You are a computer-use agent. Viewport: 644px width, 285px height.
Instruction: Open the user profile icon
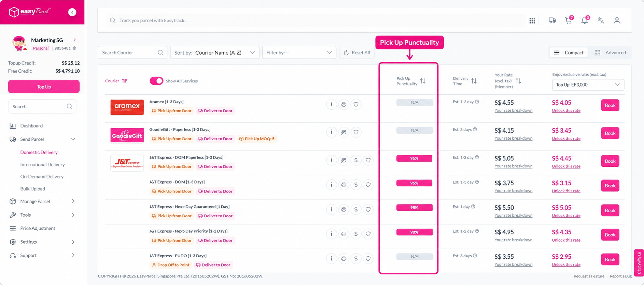[x=617, y=21]
